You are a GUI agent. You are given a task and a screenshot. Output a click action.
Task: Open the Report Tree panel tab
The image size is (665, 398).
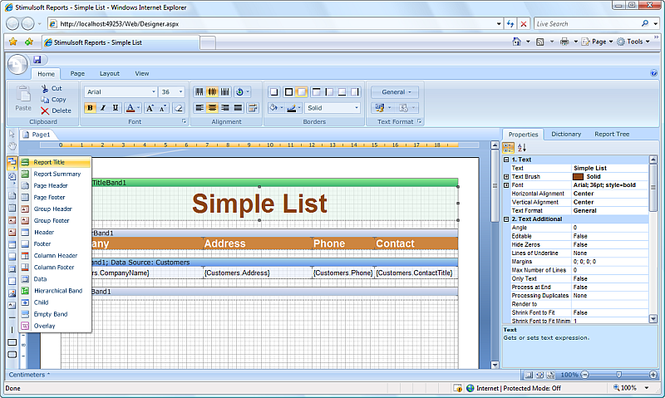pos(612,134)
